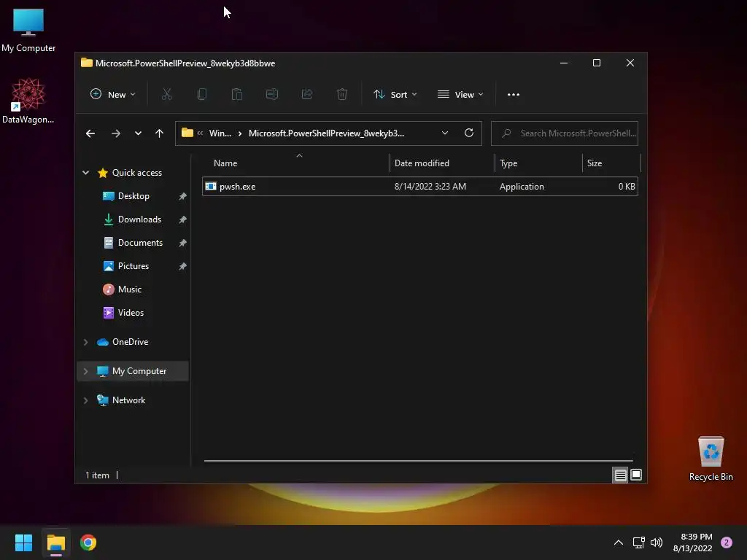The height and width of the screenshot is (560, 747).
Task: Expand the OneDrive tree node
Action: pyautogui.click(x=86, y=342)
